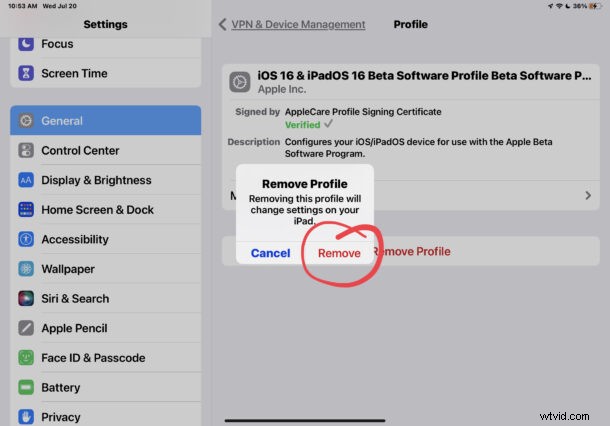Tap the Privacy hand icon
The width and height of the screenshot is (610, 426).
click(26, 417)
